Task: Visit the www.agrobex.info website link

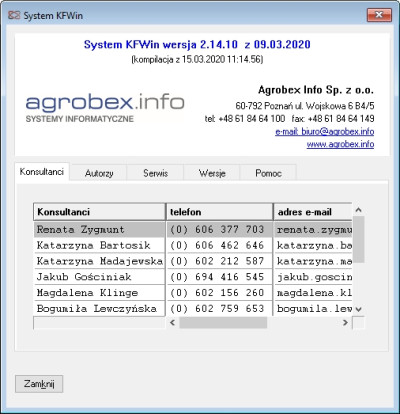Action: (340, 144)
